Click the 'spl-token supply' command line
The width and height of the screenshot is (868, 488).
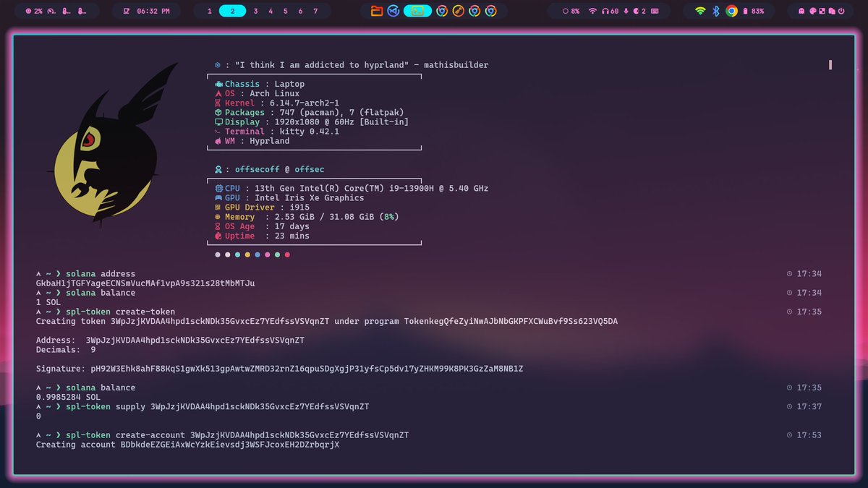tap(218, 406)
